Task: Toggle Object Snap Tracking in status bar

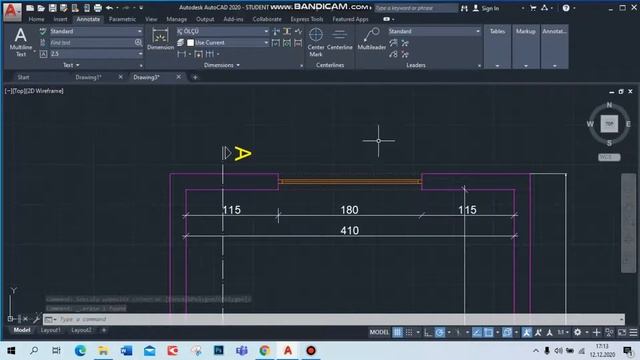Action: [476, 333]
